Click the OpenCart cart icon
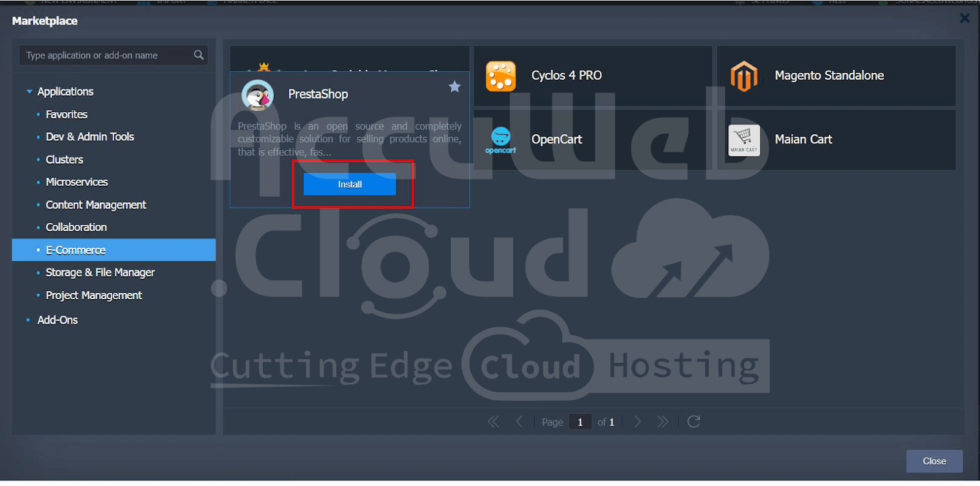 click(500, 140)
